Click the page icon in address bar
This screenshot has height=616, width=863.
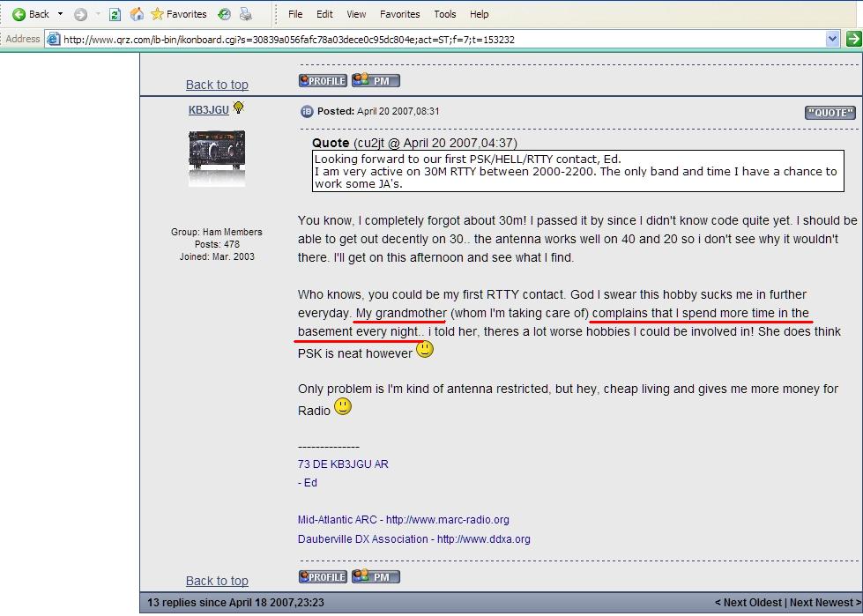coord(54,39)
